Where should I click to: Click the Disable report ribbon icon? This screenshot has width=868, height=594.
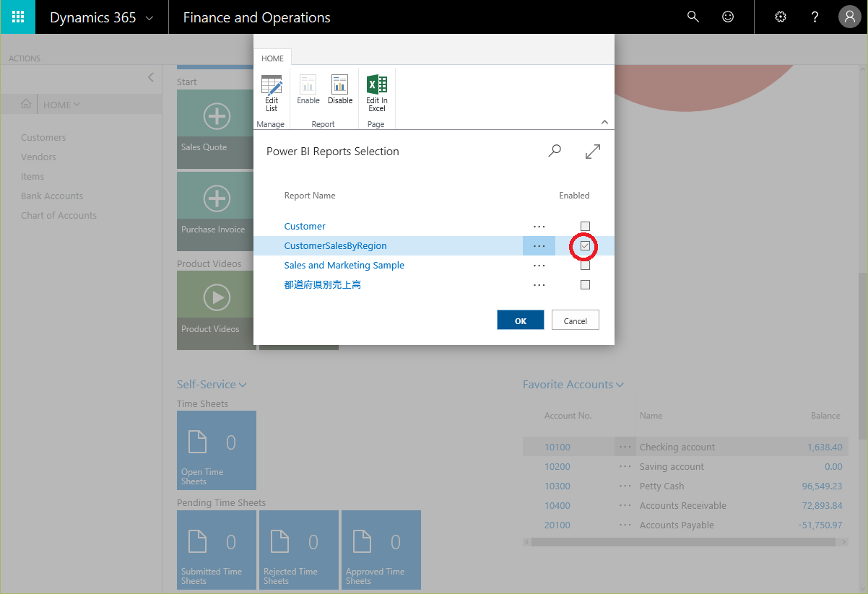click(340, 90)
